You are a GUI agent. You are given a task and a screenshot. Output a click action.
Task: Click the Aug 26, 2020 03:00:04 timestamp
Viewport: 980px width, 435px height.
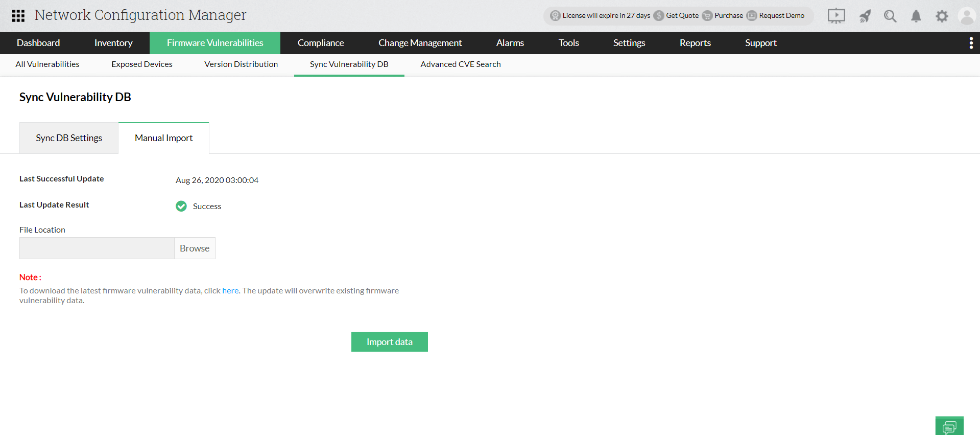pyautogui.click(x=217, y=180)
